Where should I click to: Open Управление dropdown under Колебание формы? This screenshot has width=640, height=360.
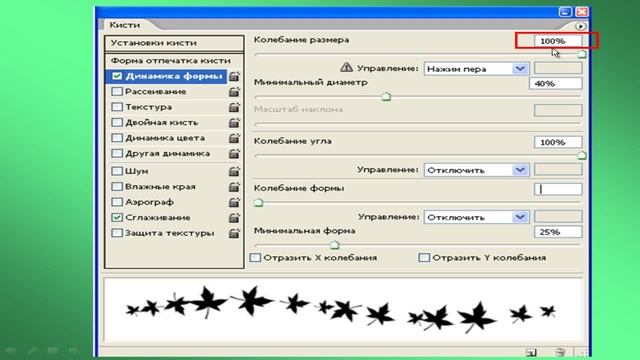[x=476, y=217]
